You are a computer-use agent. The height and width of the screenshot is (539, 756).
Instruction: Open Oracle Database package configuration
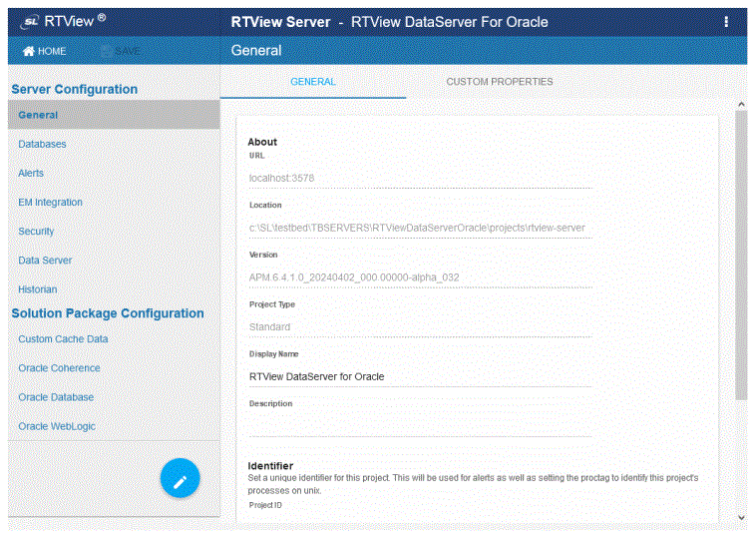coord(56,396)
